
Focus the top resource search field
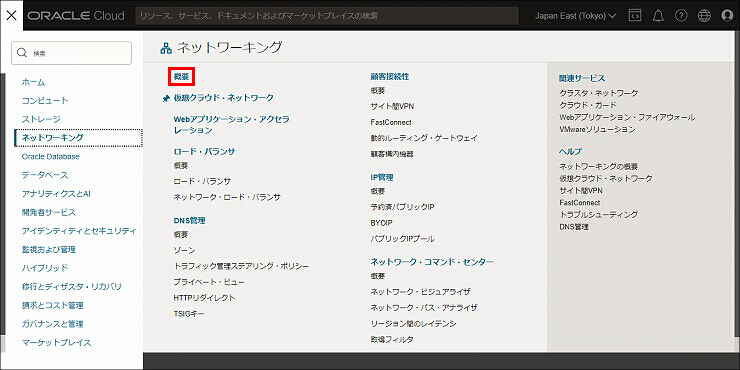[327, 16]
